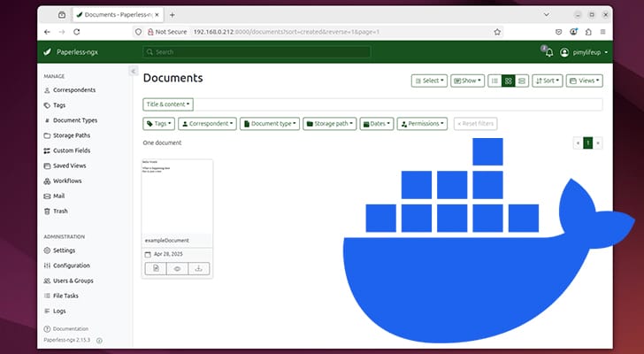644x354 pixels.
Task: Open the Correspondents sidebar entry
Action: pyautogui.click(x=69, y=90)
